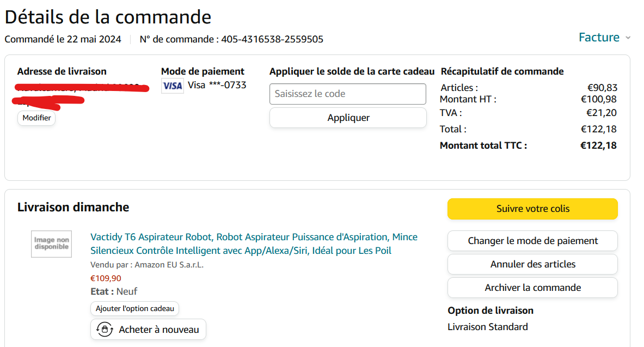The width and height of the screenshot is (644, 347).
Task: Click the Acheter à nouveau button label
Action: 158,330
